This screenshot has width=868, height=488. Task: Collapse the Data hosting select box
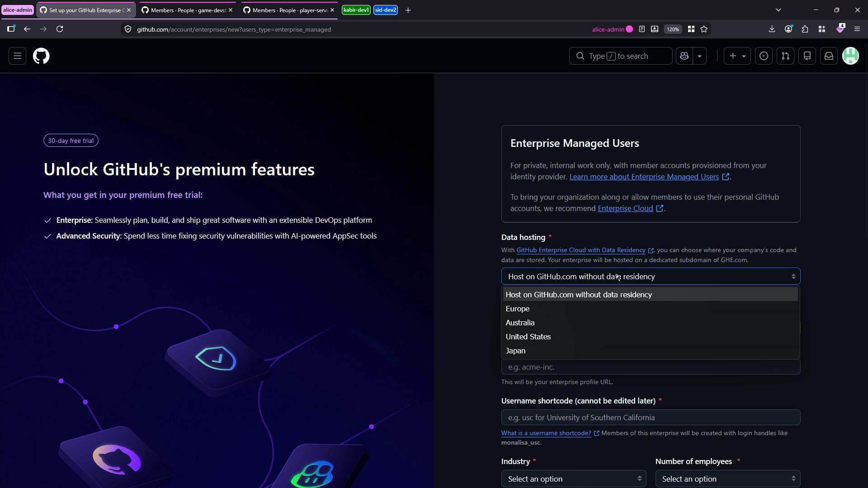click(x=651, y=277)
